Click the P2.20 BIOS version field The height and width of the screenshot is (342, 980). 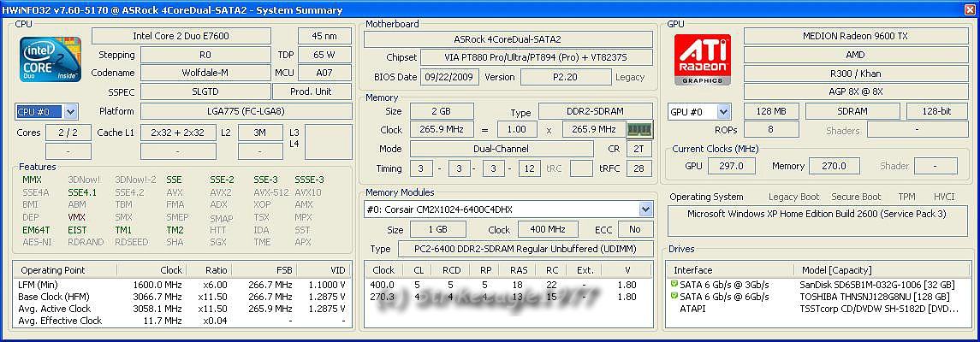tap(566, 77)
